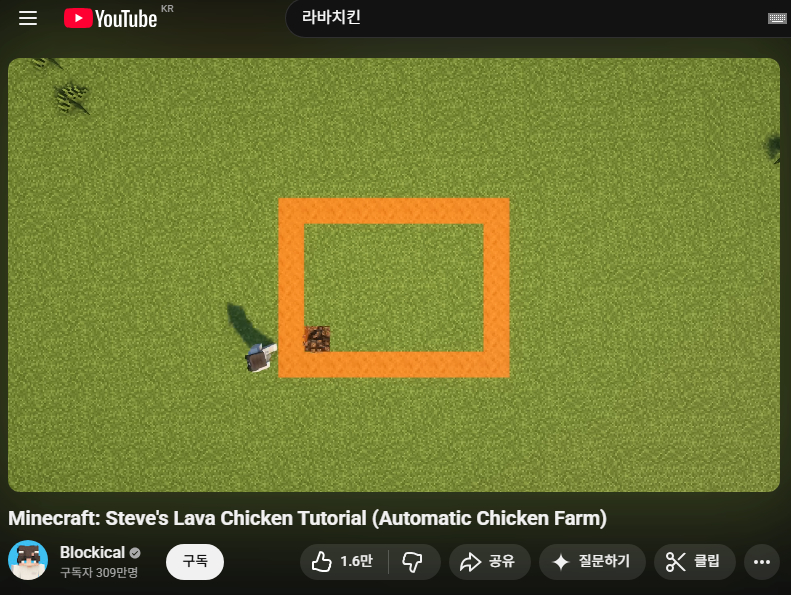
Task: Pause video by clicking inside the lava frame
Action: pos(393,287)
